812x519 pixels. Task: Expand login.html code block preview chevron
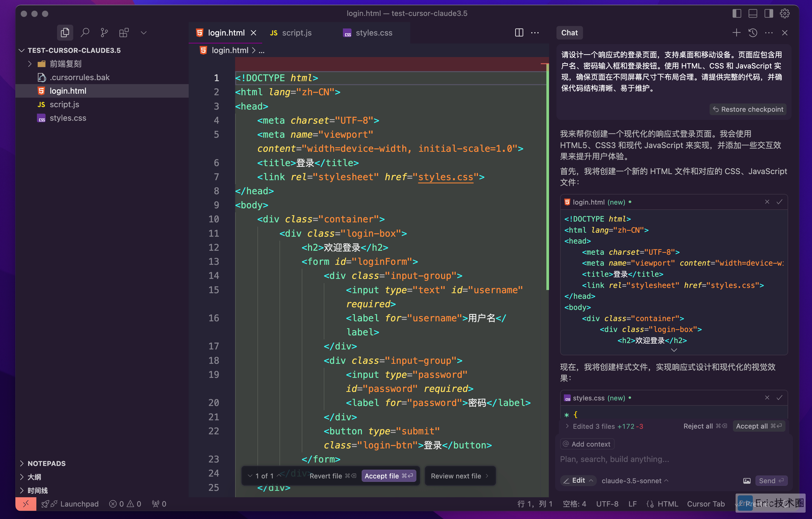point(674,350)
